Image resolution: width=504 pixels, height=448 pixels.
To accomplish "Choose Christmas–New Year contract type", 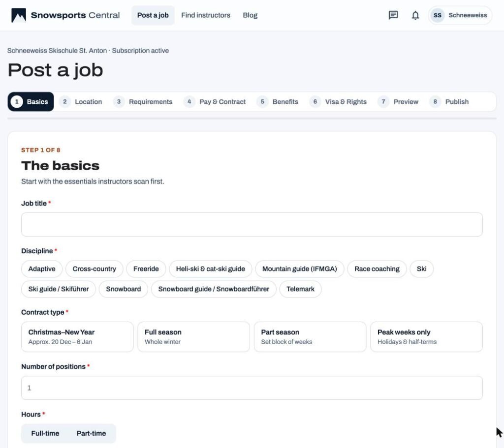I will (x=77, y=337).
